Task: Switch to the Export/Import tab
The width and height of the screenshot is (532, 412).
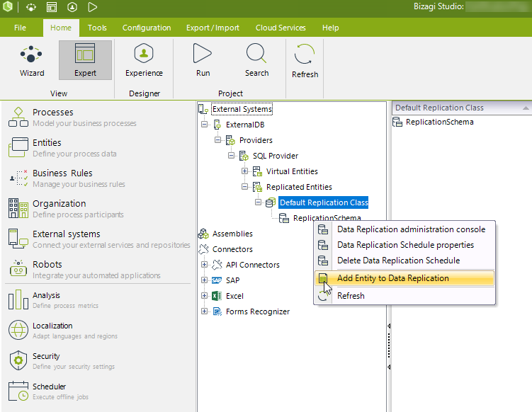Action: tap(213, 28)
